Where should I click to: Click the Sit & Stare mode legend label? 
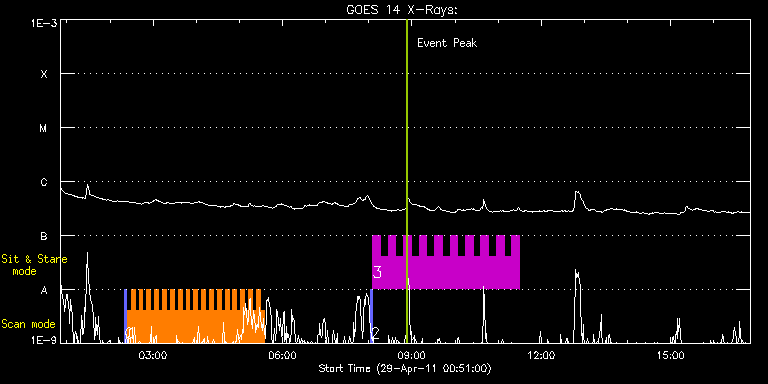tap(34, 265)
